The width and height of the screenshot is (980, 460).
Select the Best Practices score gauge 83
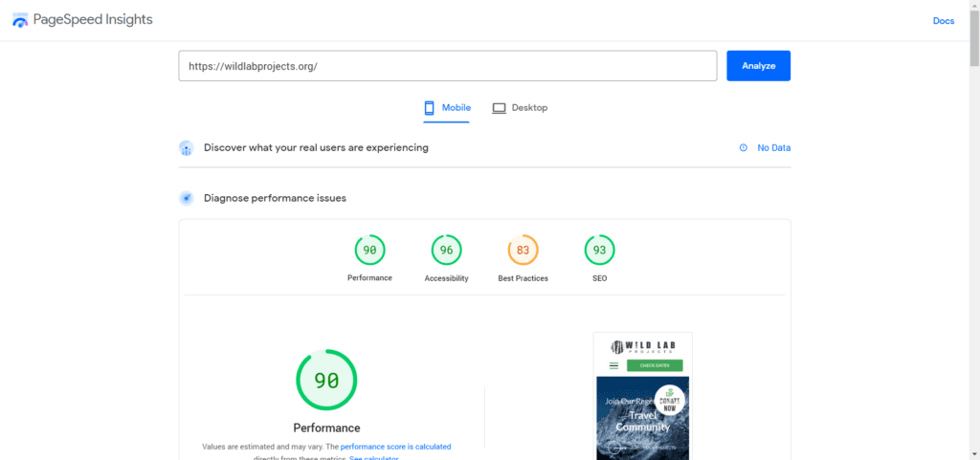(523, 251)
